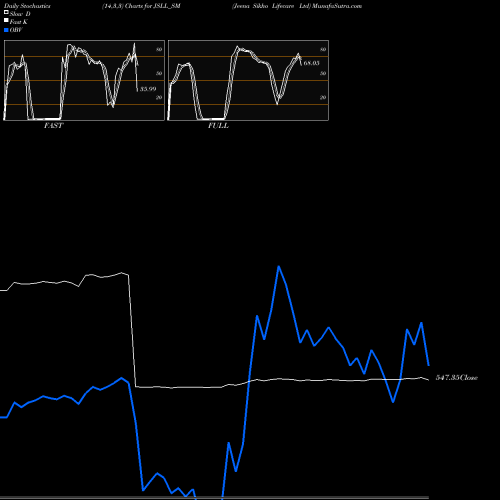Click the 68.03 value in FULL chart

click(x=311, y=63)
